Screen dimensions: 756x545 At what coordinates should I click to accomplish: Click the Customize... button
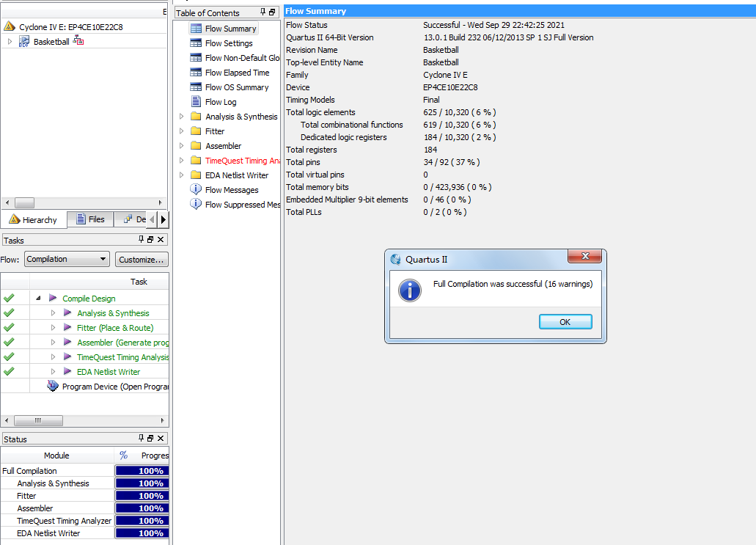(142, 259)
